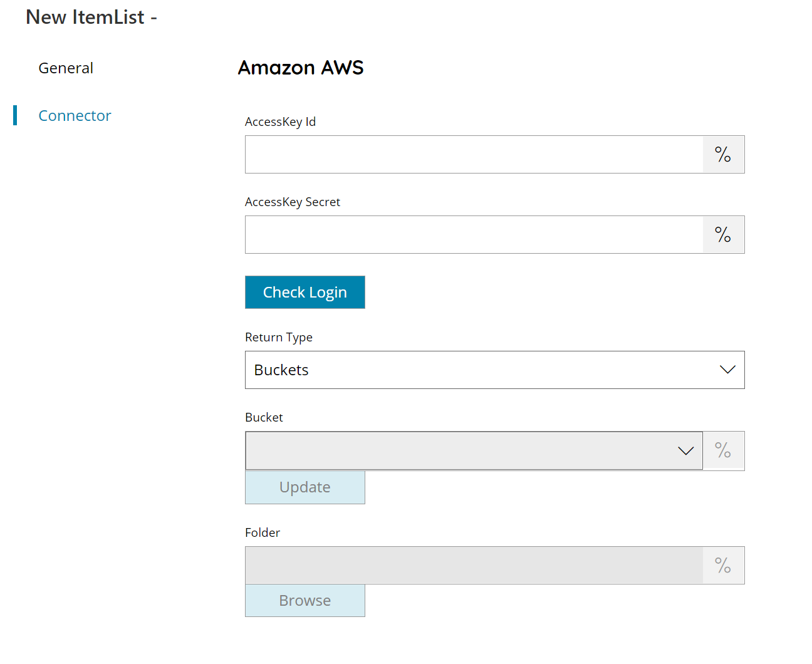812x664 pixels.
Task: Click the Folder input field
Action: coord(474,566)
